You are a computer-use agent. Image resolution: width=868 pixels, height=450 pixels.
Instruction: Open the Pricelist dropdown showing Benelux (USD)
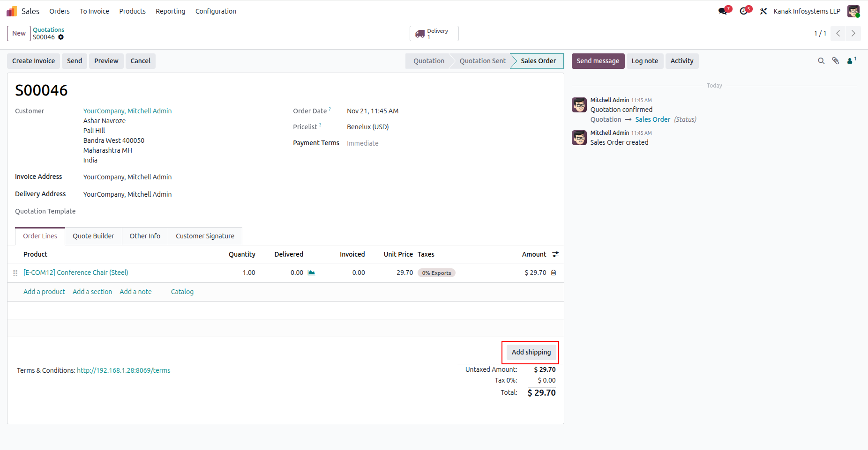(368, 126)
